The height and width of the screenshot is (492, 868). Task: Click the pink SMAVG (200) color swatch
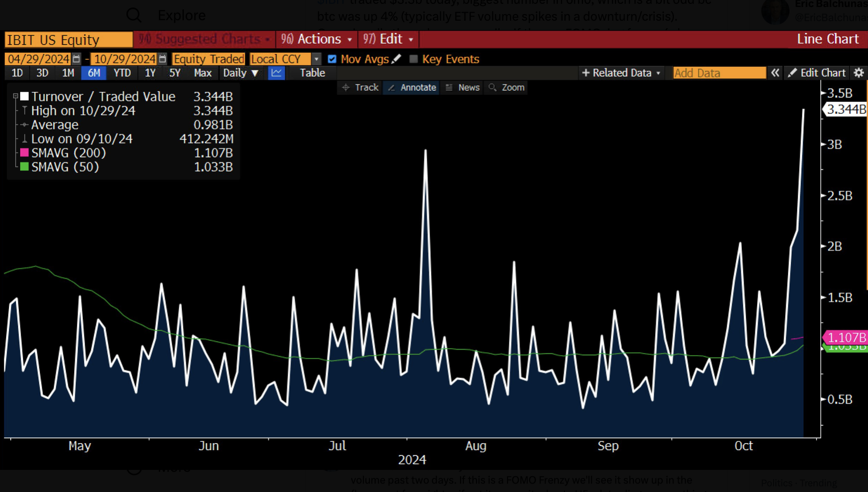pos(24,153)
